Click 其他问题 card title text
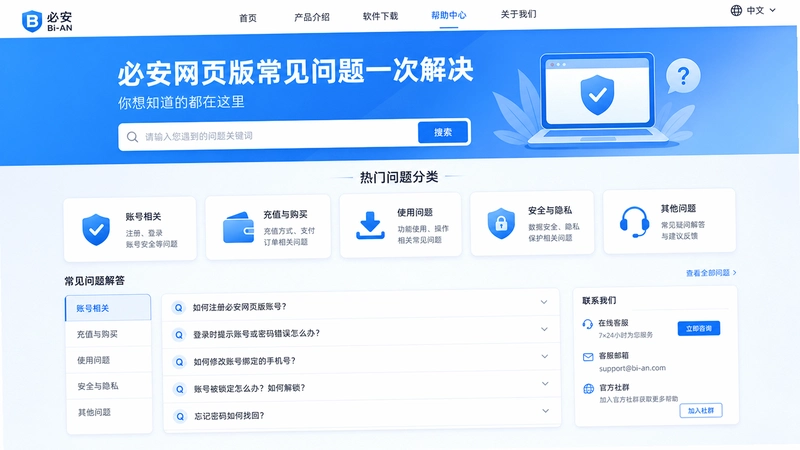Image resolution: width=800 pixels, height=450 pixels. coord(678,208)
